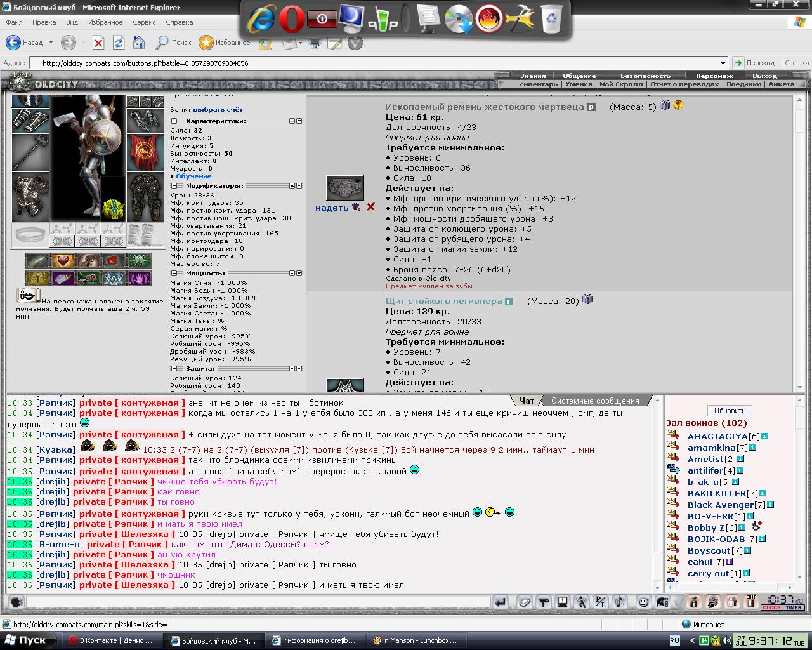The width and height of the screenshot is (812, 650).
Task: Toggle the sound note icon
Action: tap(620, 602)
